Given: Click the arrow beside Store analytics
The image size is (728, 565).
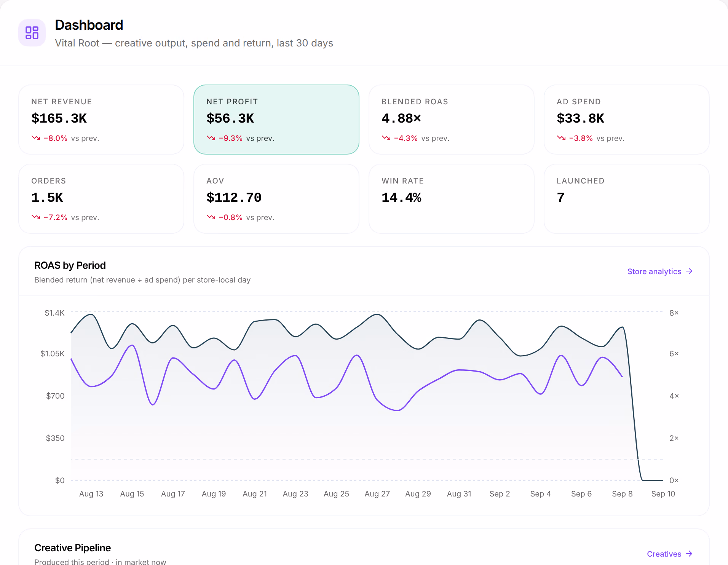Looking at the screenshot, I should (x=689, y=271).
